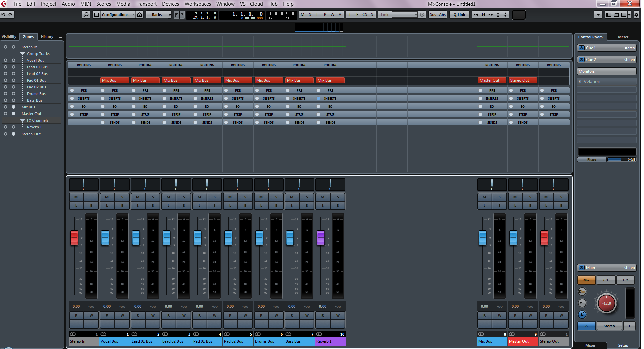Open the Link group dropdown box
The width and height of the screenshot is (644, 349).
pyautogui.click(x=405, y=15)
